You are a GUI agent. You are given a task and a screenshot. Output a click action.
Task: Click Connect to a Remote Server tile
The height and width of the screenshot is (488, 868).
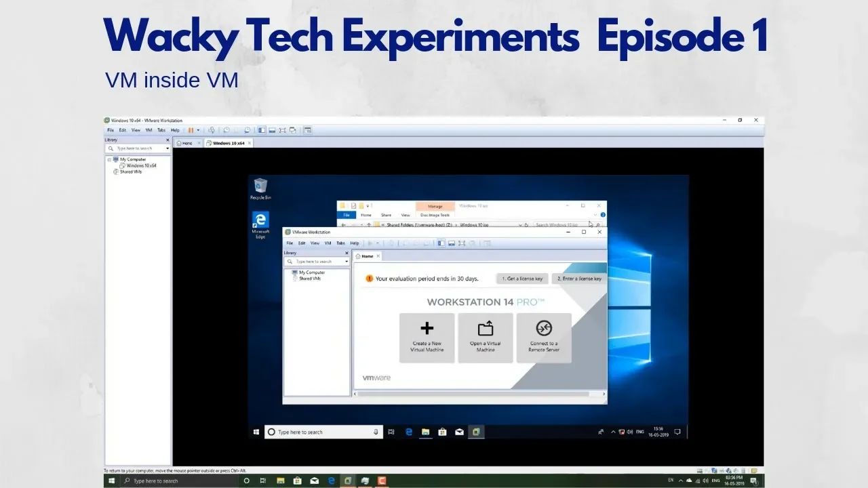[544, 338]
